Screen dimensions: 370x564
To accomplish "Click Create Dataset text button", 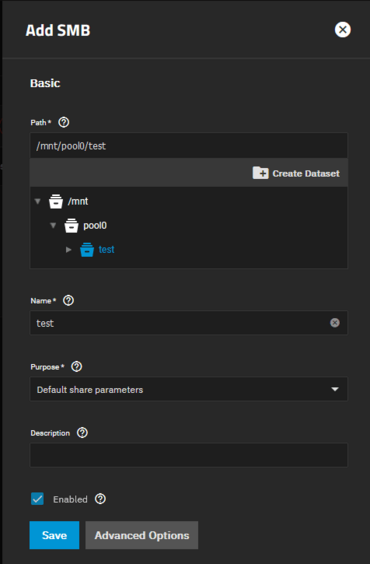I will coord(306,173).
